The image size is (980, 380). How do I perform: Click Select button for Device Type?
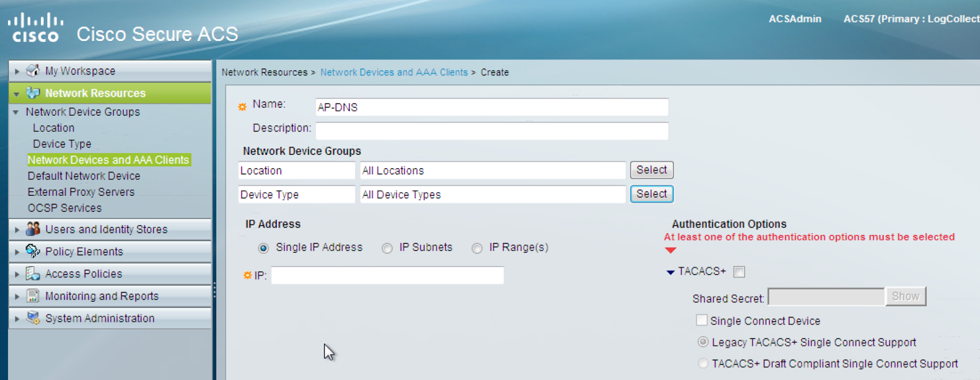click(652, 193)
